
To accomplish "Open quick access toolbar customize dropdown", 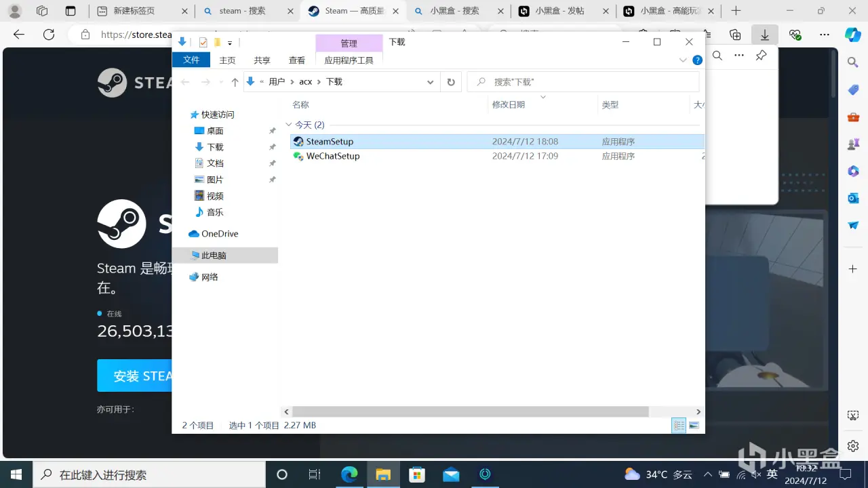I will pyautogui.click(x=231, y=42).
